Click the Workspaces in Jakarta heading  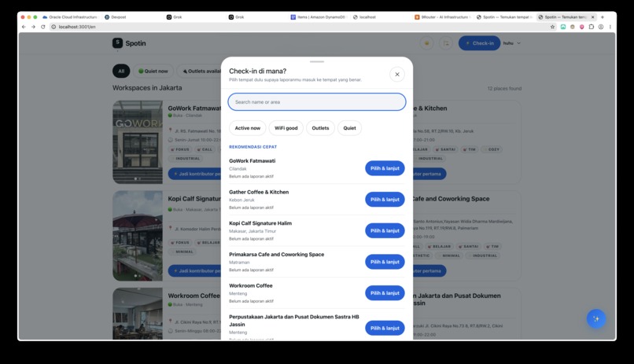(x=147, y=88)
